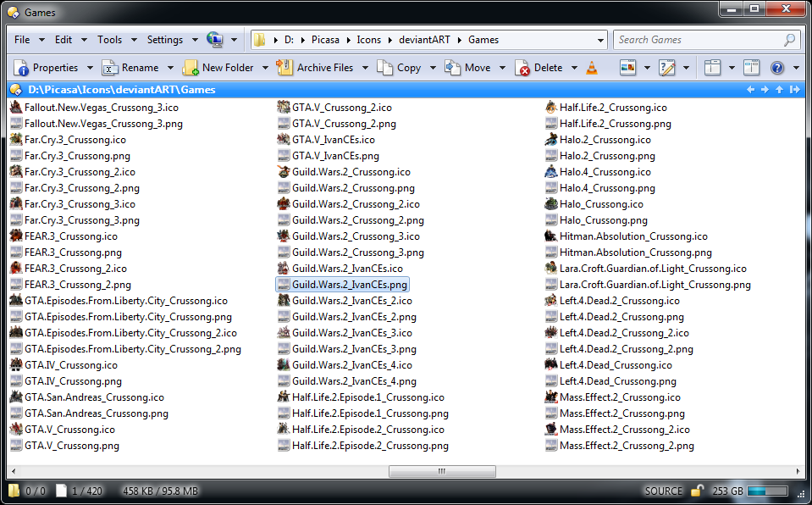Open the File menu
This screenshot has height=505, width=812.
pyautogui.click(x=22, y=40)
